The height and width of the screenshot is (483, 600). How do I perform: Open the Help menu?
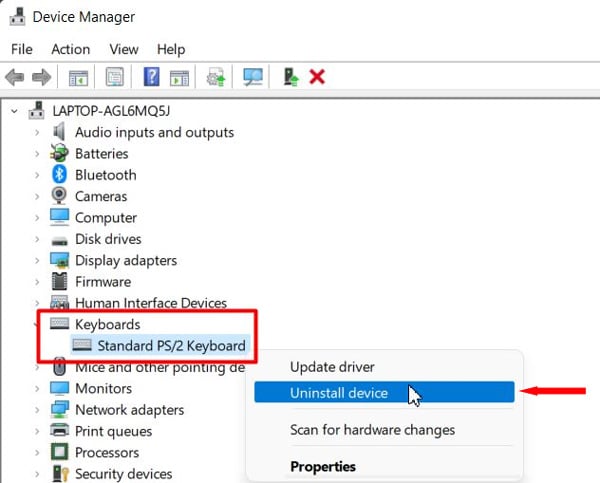coord(171,49)
